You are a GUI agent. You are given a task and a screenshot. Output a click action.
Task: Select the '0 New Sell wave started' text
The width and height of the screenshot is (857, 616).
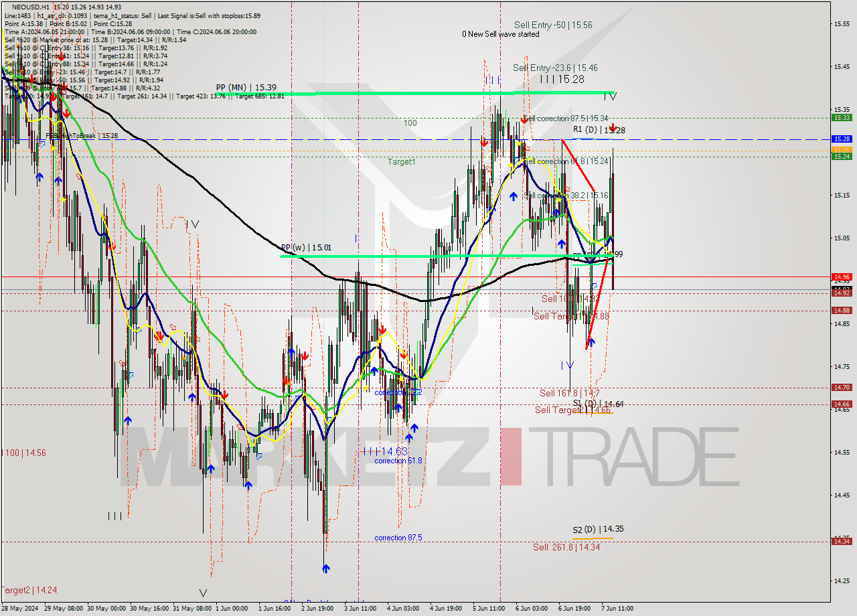500,34
